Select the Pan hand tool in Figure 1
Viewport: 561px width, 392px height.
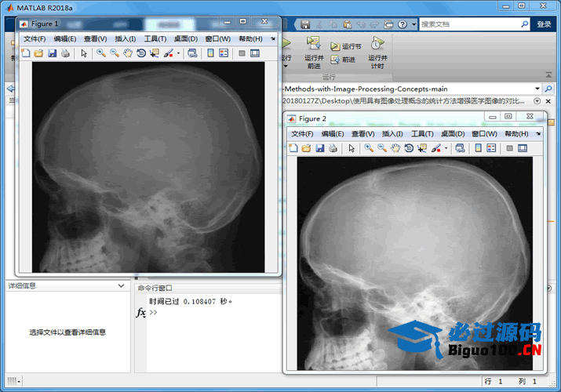(x=128, y=53)
